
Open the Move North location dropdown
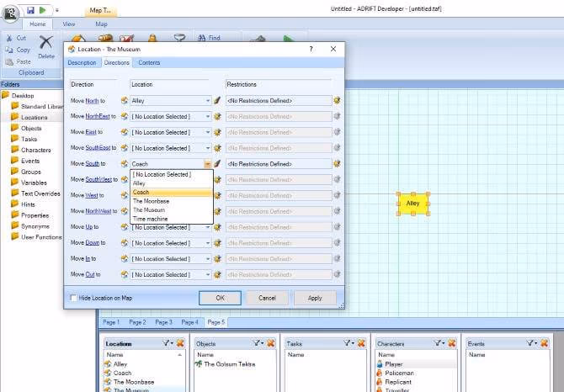pyautogui.click(x=208, y=101)
